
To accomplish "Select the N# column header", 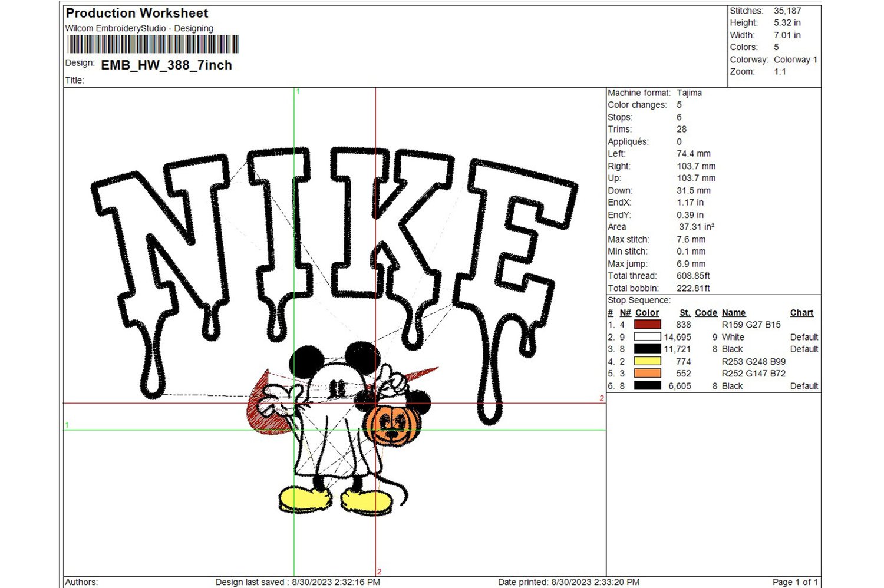I will (625, 313).
